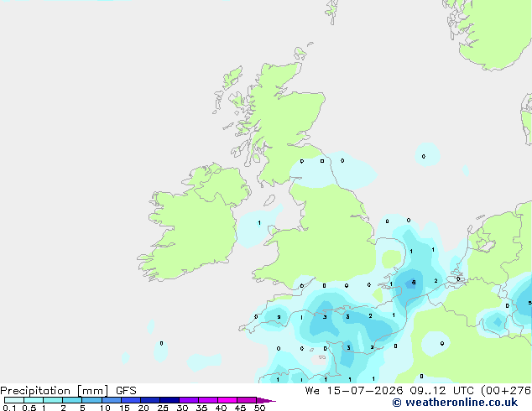Click the 15–20 mm legend color swatch
The image size is (532, 411).
tap(131, 400)
